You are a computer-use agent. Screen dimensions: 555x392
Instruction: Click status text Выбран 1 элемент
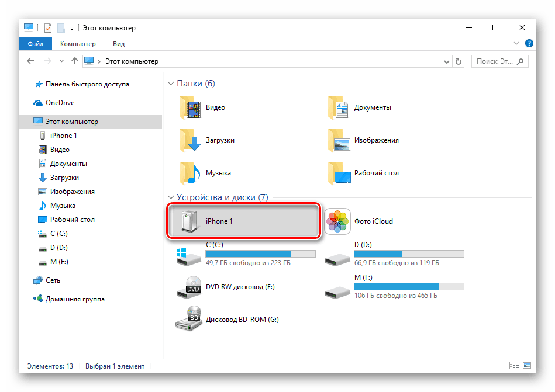coord(115,366)
